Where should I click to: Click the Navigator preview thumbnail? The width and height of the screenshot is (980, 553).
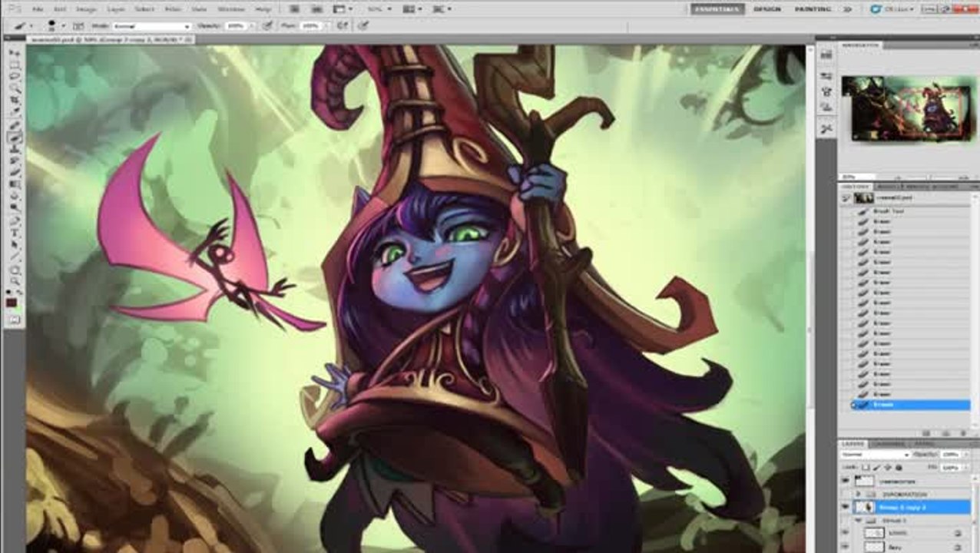[908, 108]
